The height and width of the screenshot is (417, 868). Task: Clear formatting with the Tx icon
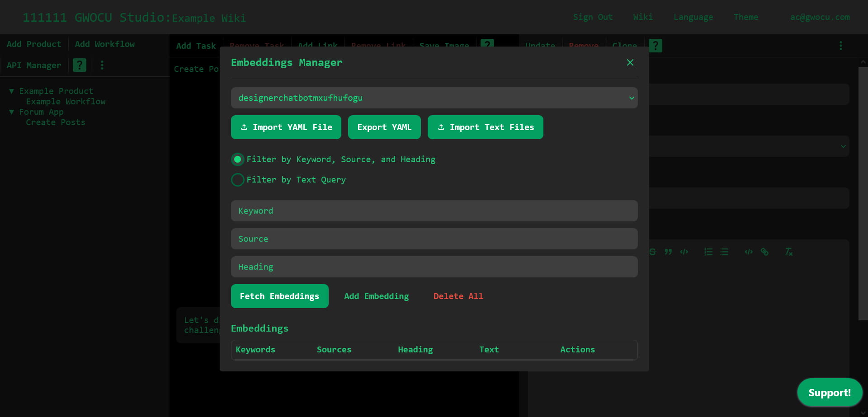789,252
